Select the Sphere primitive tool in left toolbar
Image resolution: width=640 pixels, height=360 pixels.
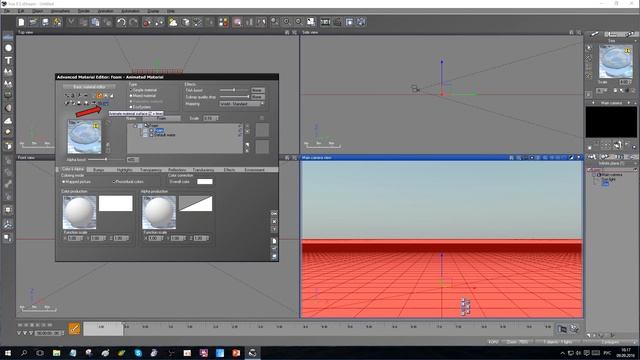tap(8, 48)
